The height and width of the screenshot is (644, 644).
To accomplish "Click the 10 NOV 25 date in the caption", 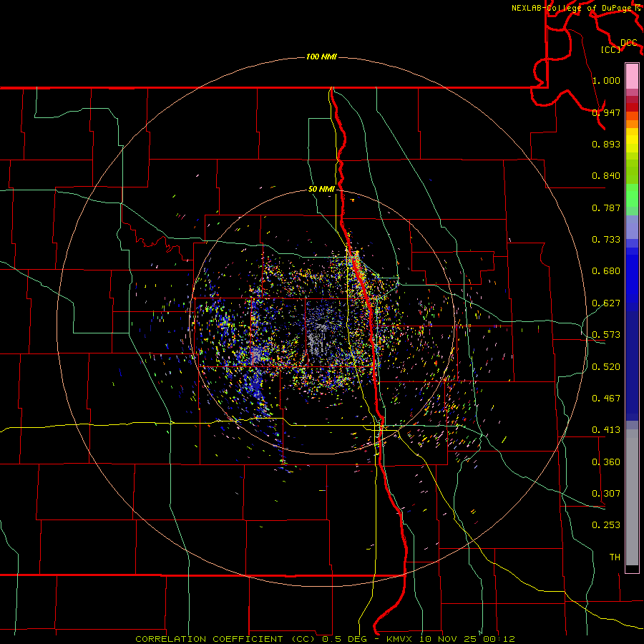I will [x=449, y=639].
